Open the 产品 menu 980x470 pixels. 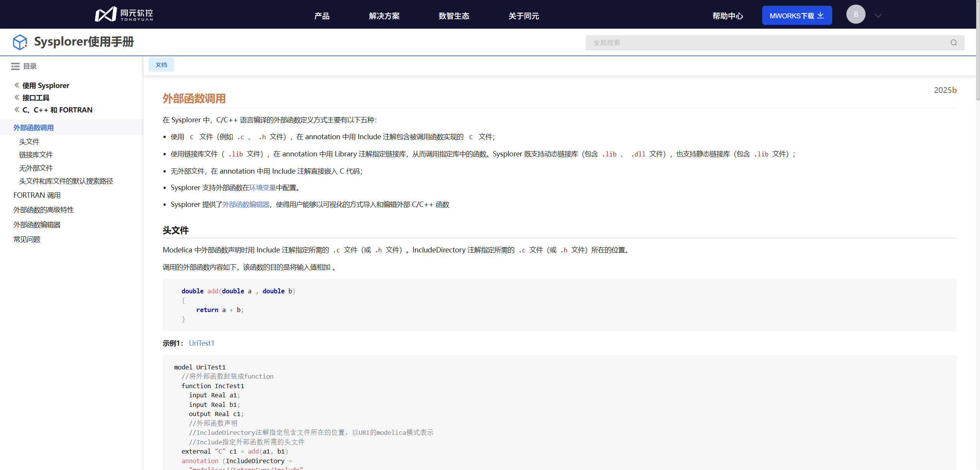322,16
